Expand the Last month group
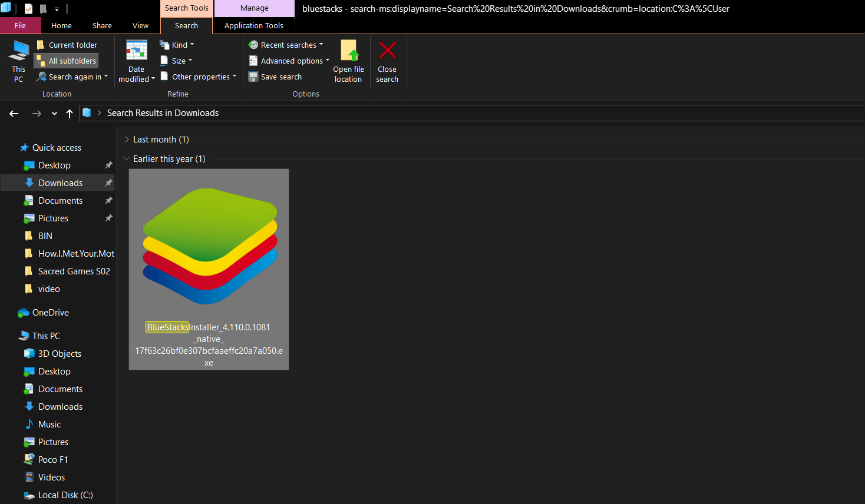 point(127,140)
